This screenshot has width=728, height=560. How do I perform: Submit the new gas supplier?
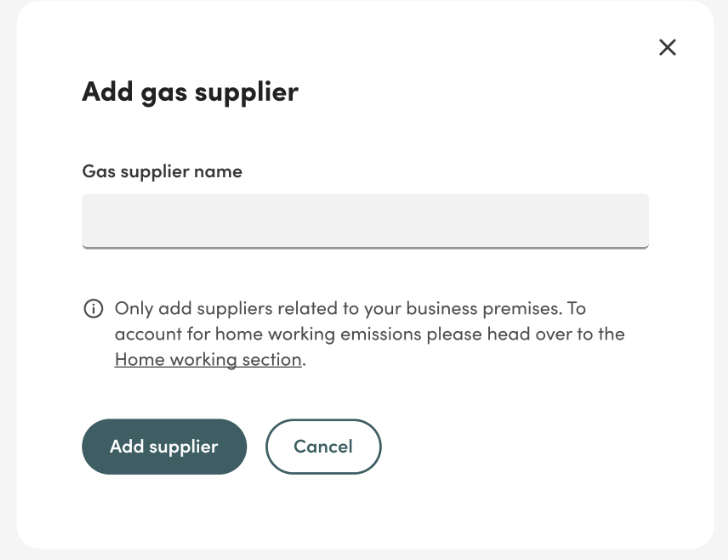(164, 447)
